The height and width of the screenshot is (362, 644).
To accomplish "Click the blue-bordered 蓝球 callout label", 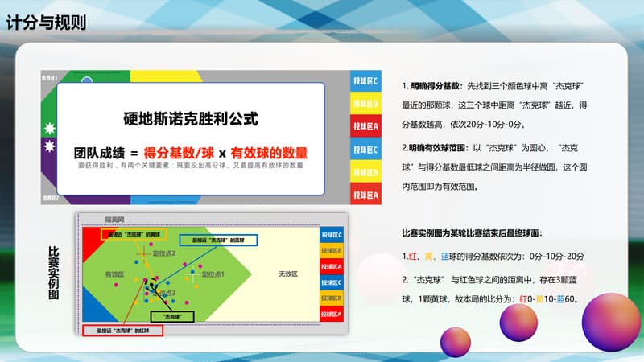I will [217, 240].
